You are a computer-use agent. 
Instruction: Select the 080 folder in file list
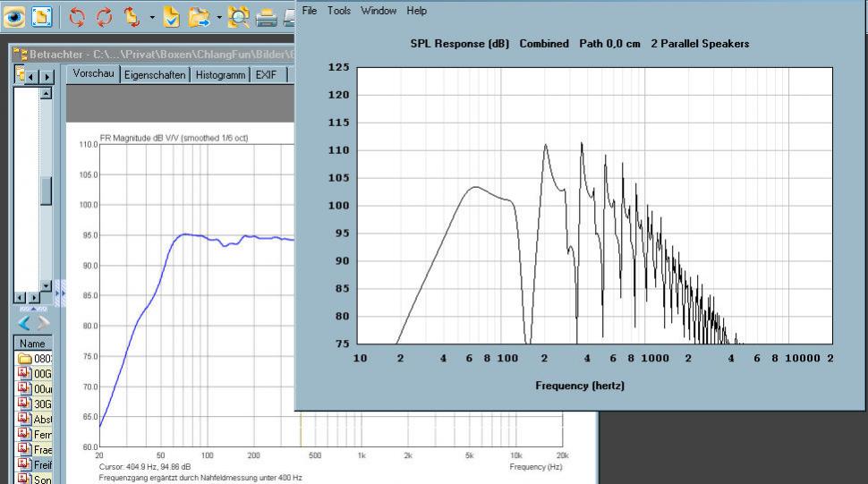pyautogui.click(x=34, y=359)
